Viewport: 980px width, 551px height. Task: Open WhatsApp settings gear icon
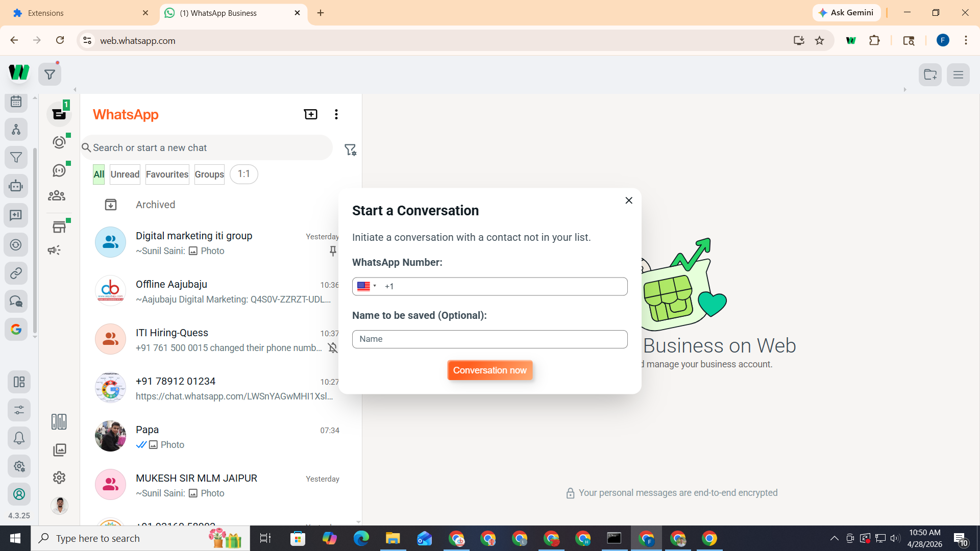click(59, 478)
